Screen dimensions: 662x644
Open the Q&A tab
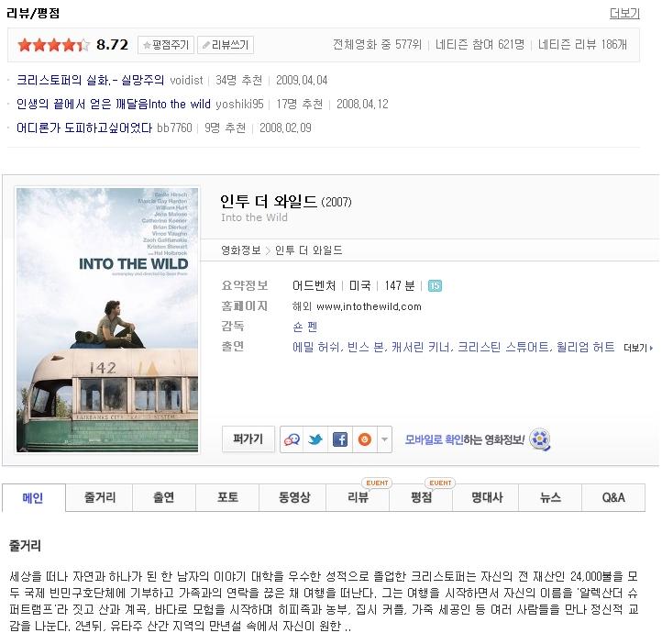(x=613, y=497)
